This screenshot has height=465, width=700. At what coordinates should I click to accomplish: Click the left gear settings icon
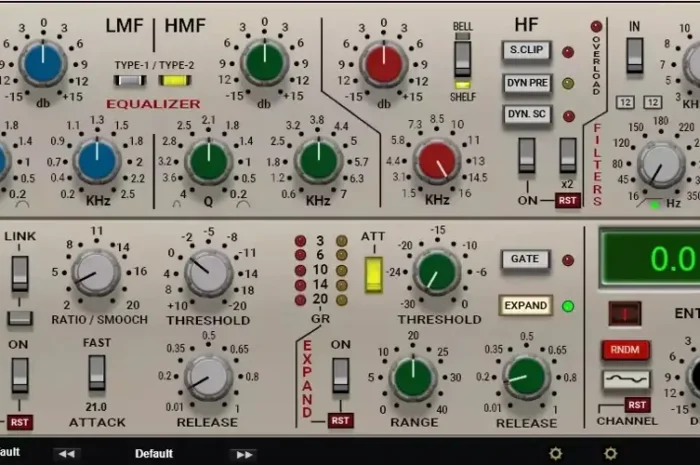(556, 453)
